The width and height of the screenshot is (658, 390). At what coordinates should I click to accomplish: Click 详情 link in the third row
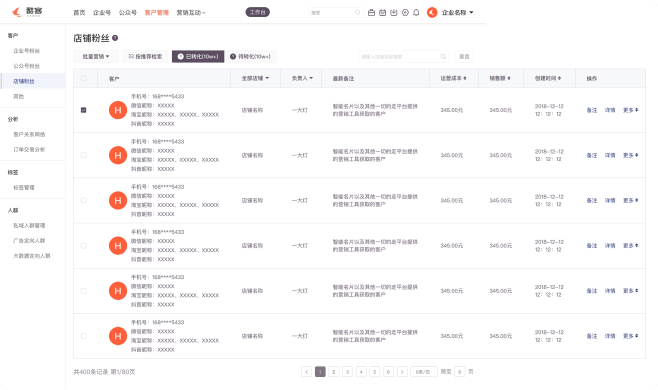(610, 200)
